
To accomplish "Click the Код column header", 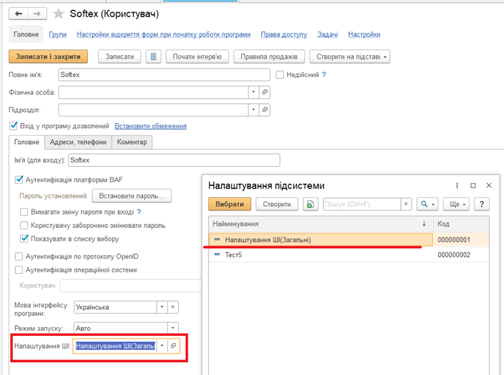I will tap(461, 224).
